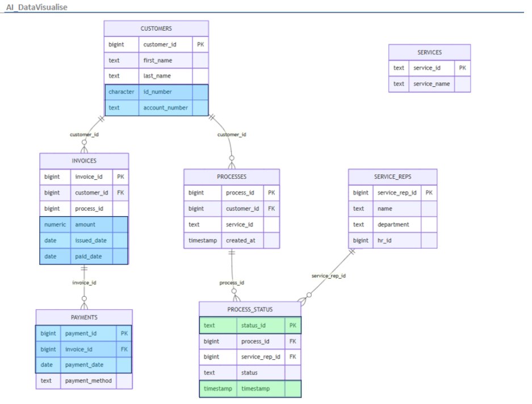Screen dimensions: 532x404
Task: Click the service_rep_id relationship line label
Action: click(328, 276)
